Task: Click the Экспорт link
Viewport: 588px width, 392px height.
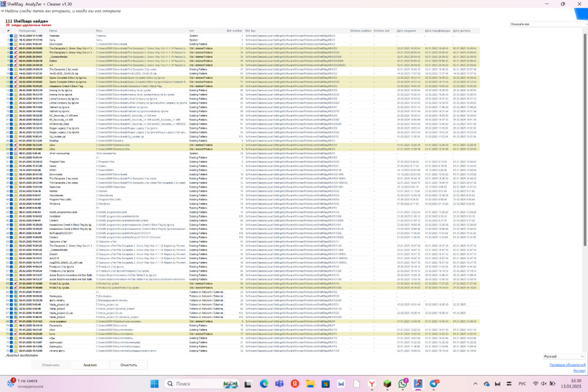Action: click(579, 371)
